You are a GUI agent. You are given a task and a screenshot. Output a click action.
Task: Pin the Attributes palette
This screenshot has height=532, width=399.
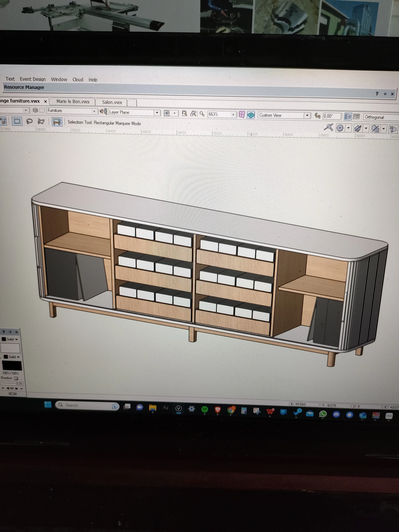[10, 332]
